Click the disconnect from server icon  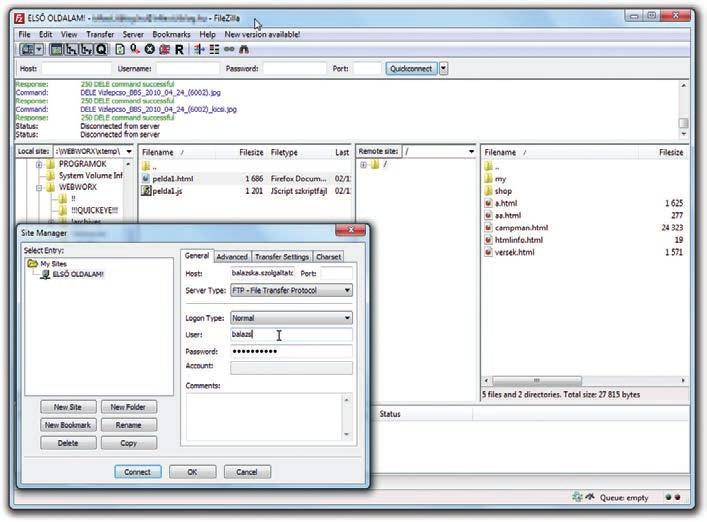pyautogui.click(x=164, y=50)
